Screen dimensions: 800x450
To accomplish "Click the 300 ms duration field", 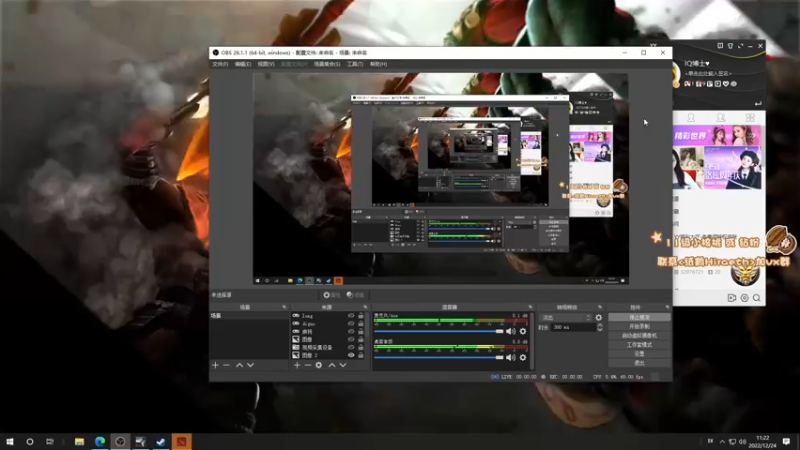I will click(573, 327).
